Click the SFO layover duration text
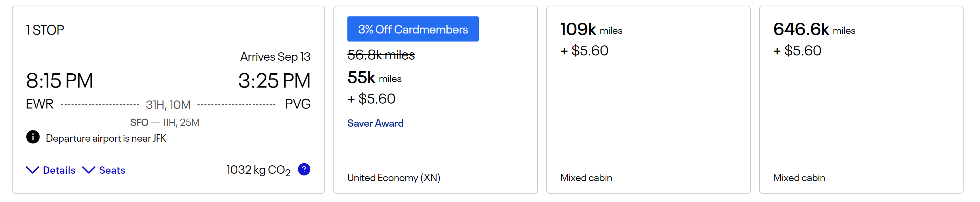The height and width of the screenshot is (202, 980). (x=165, y=123)
